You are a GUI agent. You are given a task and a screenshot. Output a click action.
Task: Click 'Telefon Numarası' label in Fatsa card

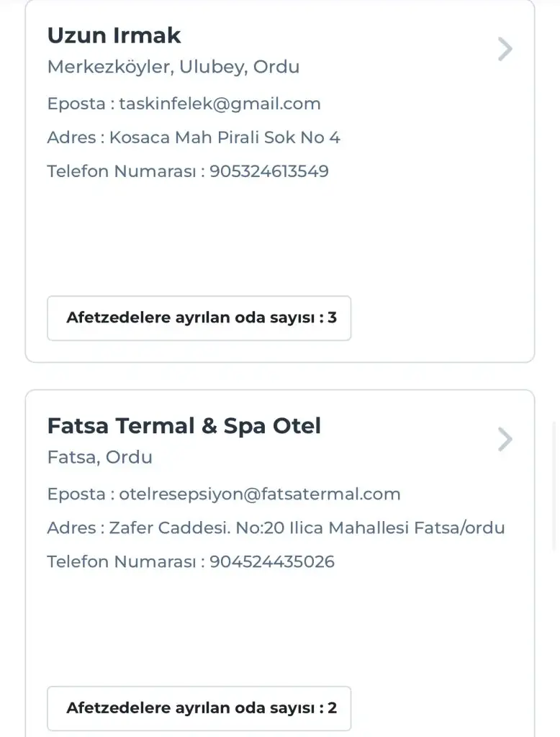[x=121, y=561]
